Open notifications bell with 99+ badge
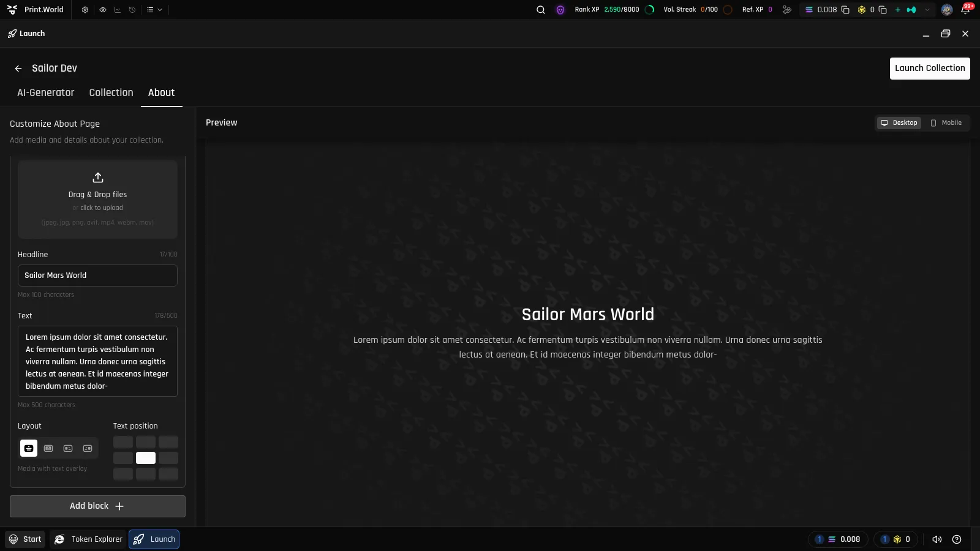The image size is (980, 551). [966, 10]
